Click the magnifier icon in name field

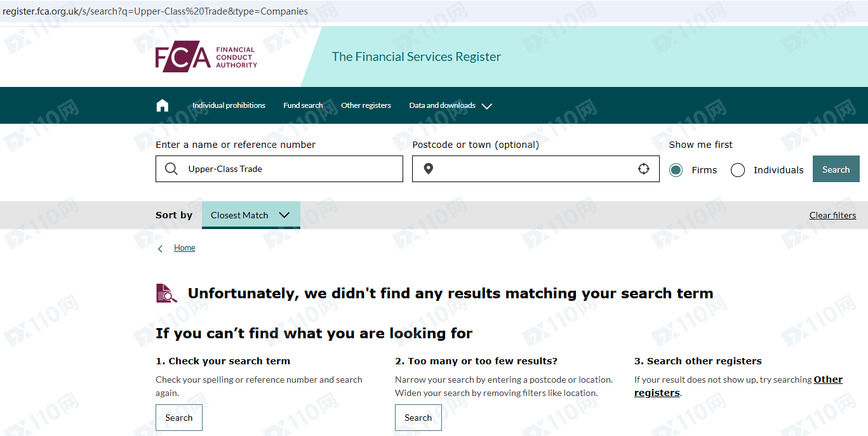[171, 169]
